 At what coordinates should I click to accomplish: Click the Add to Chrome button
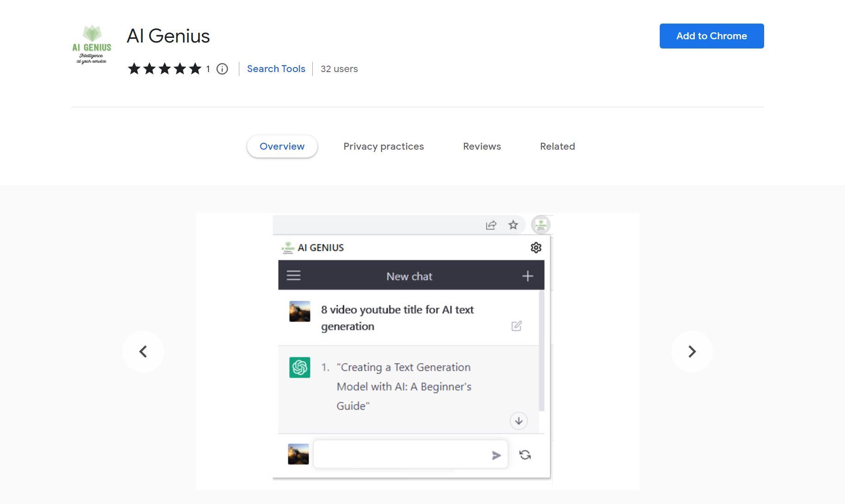tap(711, 36)
